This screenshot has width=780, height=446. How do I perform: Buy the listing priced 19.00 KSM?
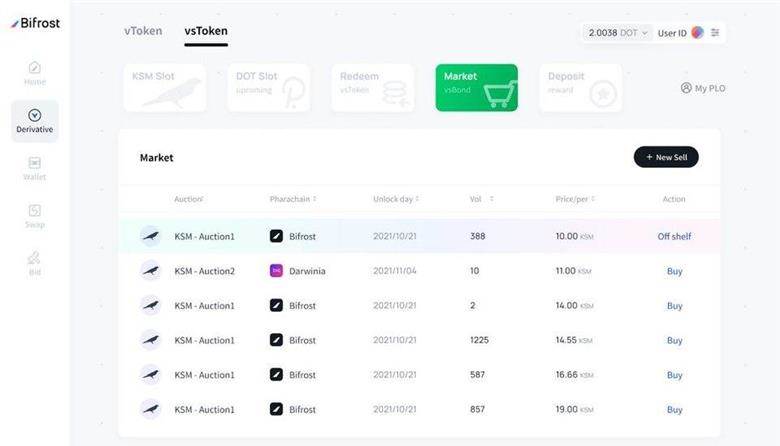point(675,410)
